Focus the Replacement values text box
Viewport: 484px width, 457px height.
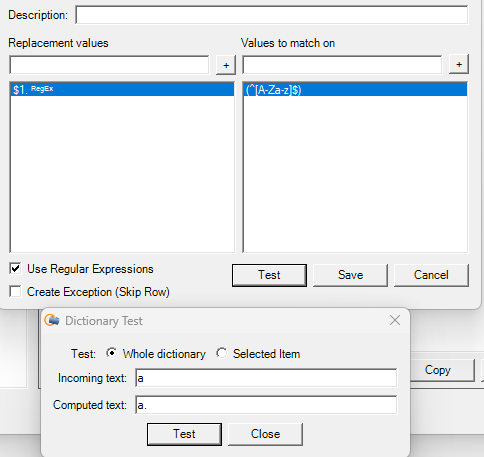(x=109, y=65)
